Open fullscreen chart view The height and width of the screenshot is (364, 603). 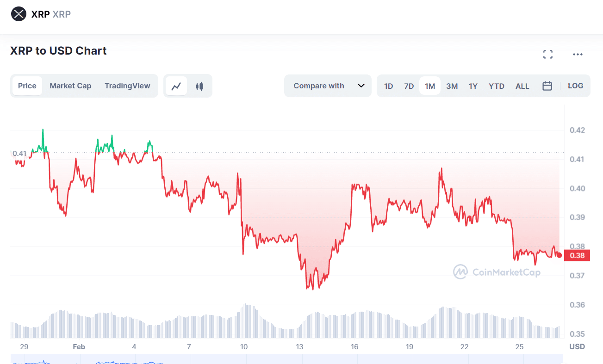click(x=548, y=55)
